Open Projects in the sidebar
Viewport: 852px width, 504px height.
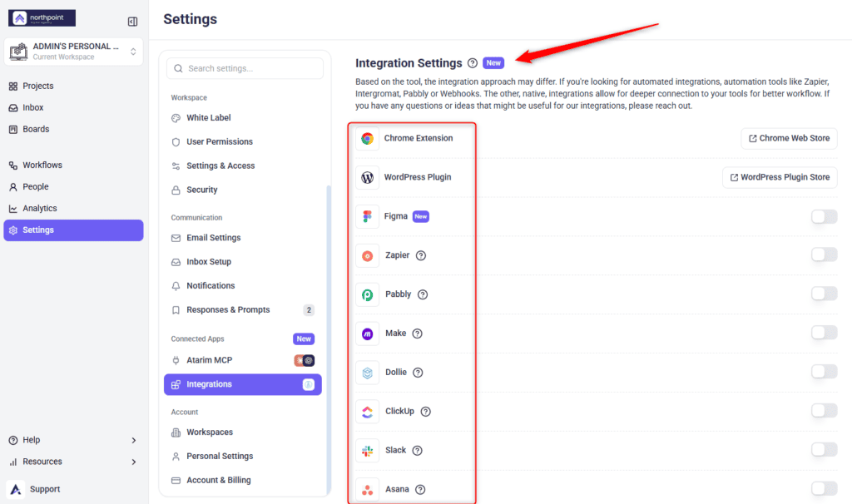73,86
